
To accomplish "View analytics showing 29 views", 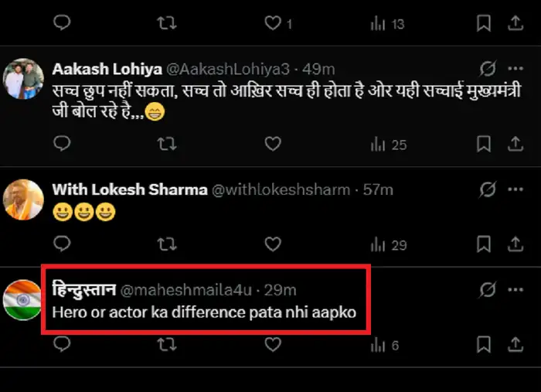I will click(x=389, y=245).
